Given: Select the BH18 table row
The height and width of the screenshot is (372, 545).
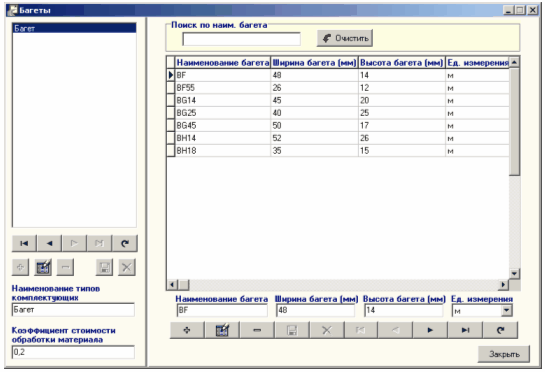Looking at the screenshot, I should (x=338, y=151).
